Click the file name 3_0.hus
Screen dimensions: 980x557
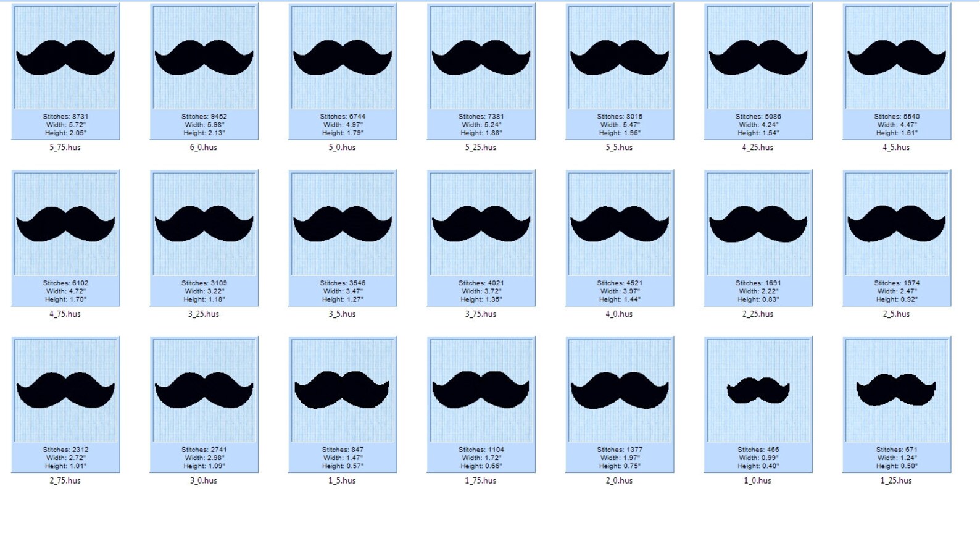click(204, 481)
